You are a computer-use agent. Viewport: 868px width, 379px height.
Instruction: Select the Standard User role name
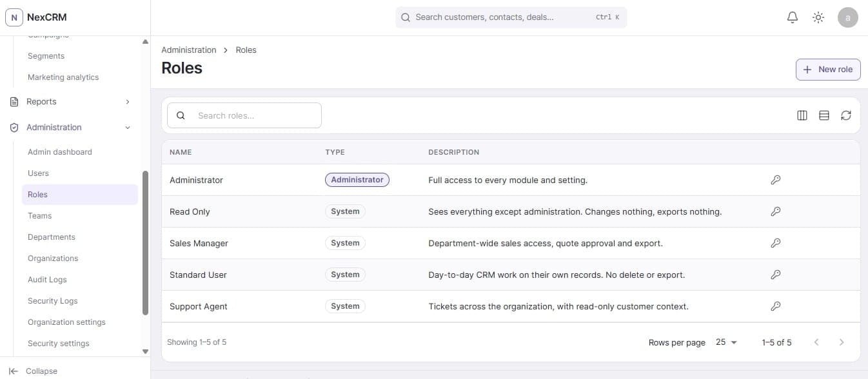click(x=198, y=275)
